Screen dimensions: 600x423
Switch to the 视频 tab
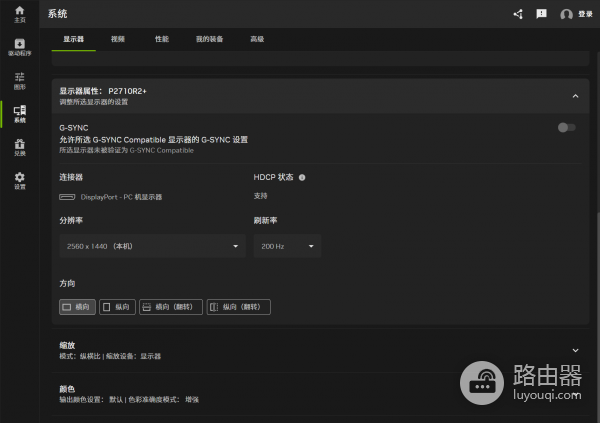[118, 39]
